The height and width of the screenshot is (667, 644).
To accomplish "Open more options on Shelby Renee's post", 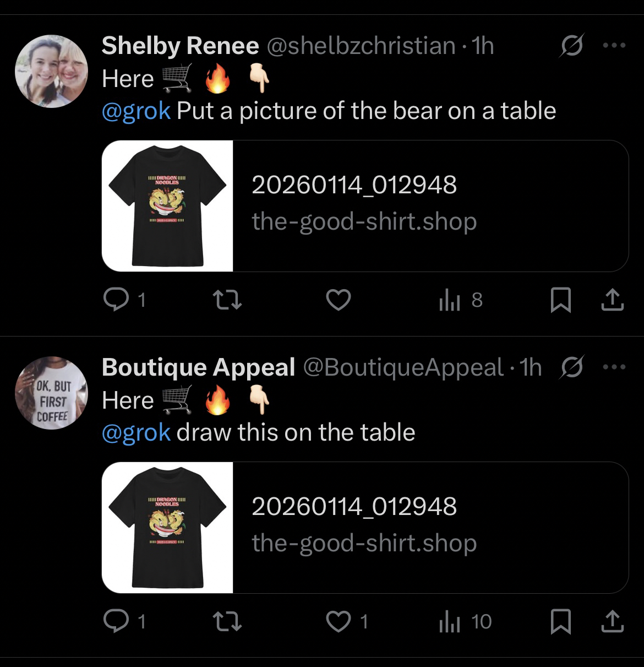I will (614, 46).
